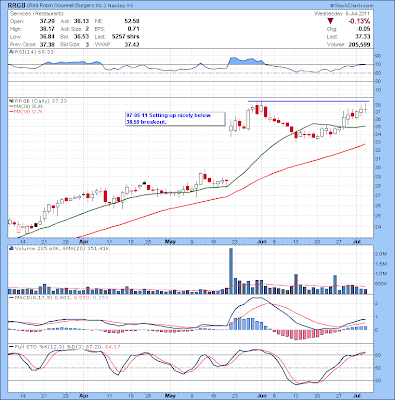This screenshot has width=395, height=400.
Task: Click the StockCharts.com copyright link
Action: 352,6
